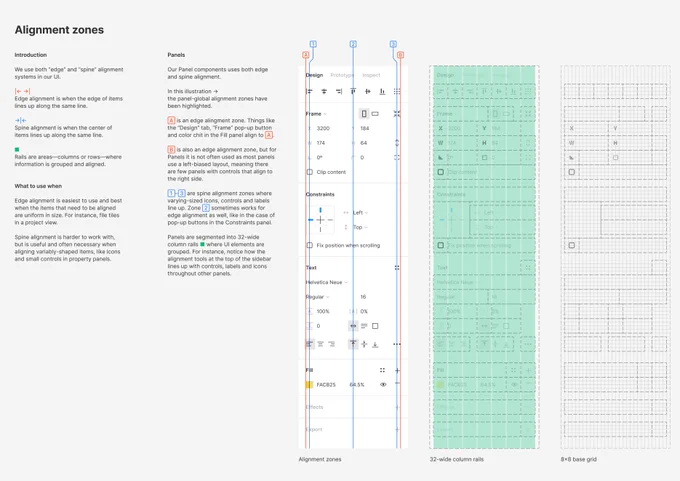The height and width of the screenshot is (481, 680).
Task: Click Independent corners icon beside corner radius 0
Action: [x=397, y=157]
